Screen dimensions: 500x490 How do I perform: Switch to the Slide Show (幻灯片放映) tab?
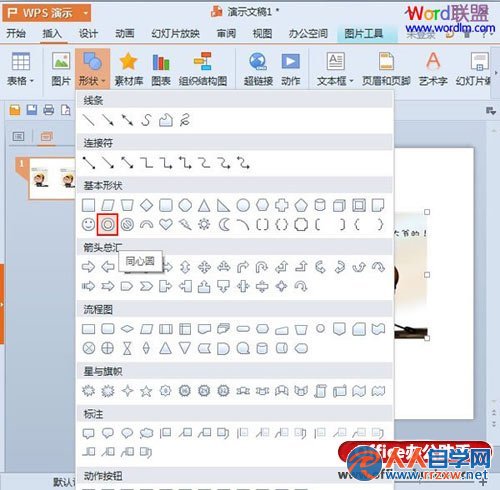[175, 33]
